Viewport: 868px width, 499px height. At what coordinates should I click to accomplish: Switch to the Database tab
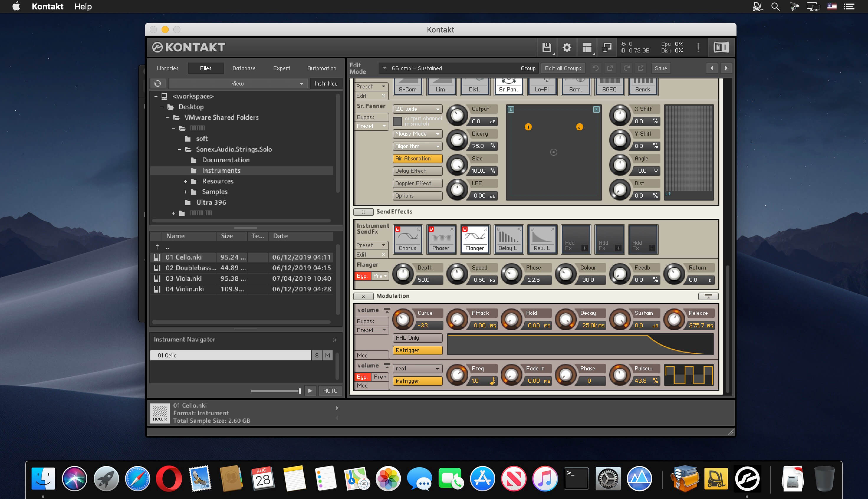pyautogui.click(x=244, y=68)
